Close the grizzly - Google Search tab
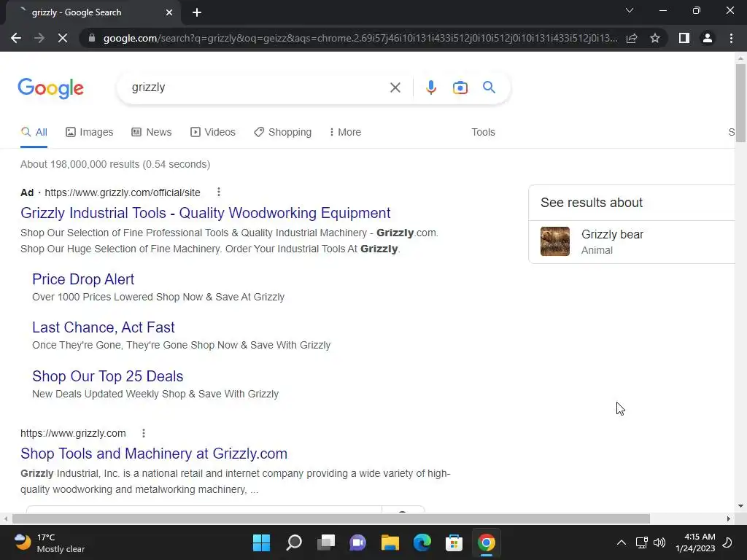Viewport: 747px width, 560px height. [x=169, y=12]
